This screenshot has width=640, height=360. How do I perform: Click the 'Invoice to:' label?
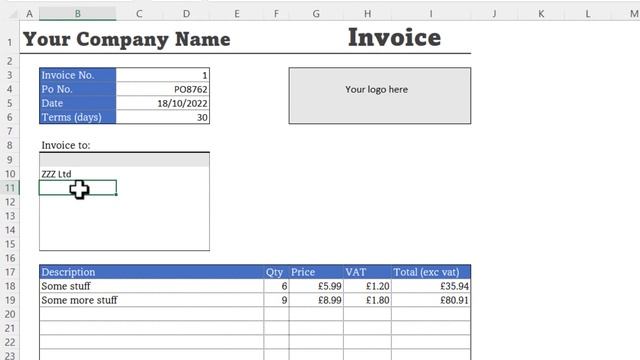(66, 145)
